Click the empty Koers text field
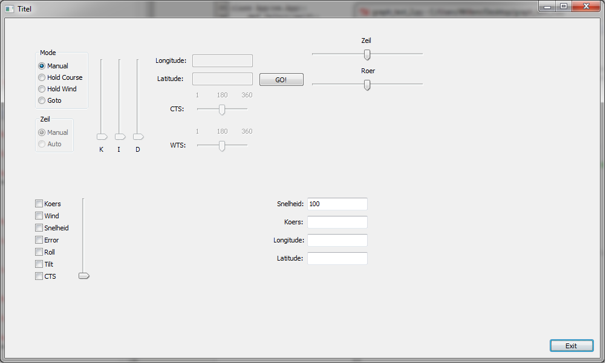Image resolution: width=606 pixels, height=364 pixels. tap(337, 223)
